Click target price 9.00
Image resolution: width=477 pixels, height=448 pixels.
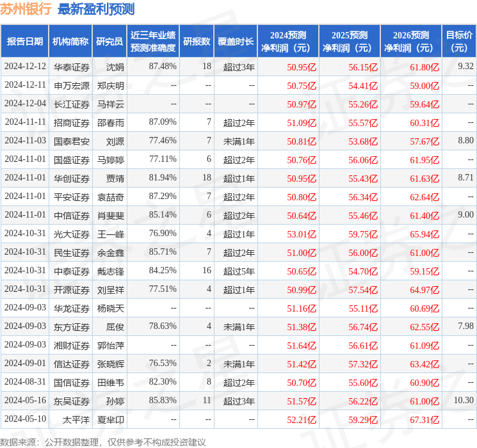pos(465,215)
